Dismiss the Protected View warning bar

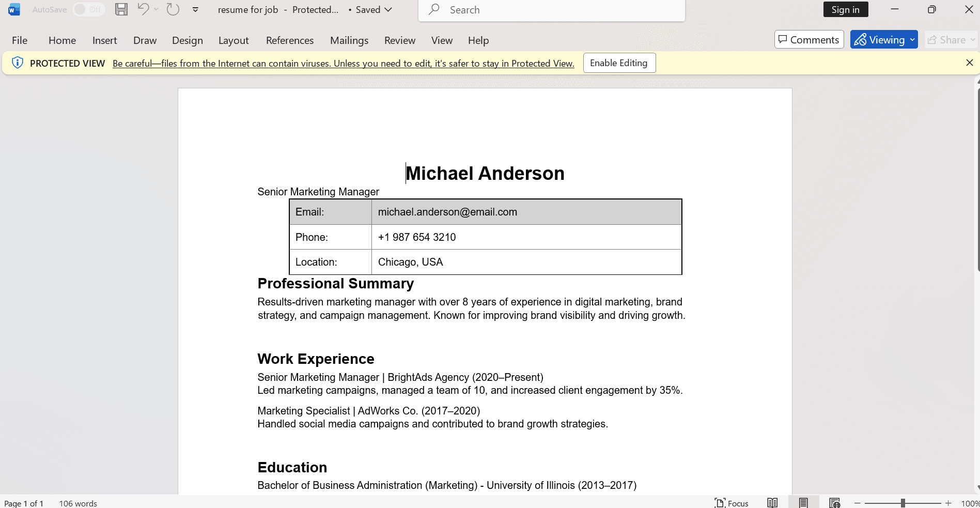(969, 63)
